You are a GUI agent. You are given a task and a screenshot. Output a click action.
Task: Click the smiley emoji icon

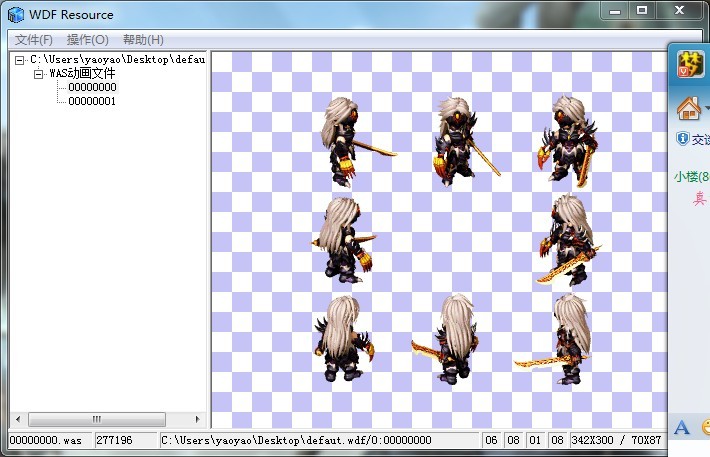(x=704, y=428)
